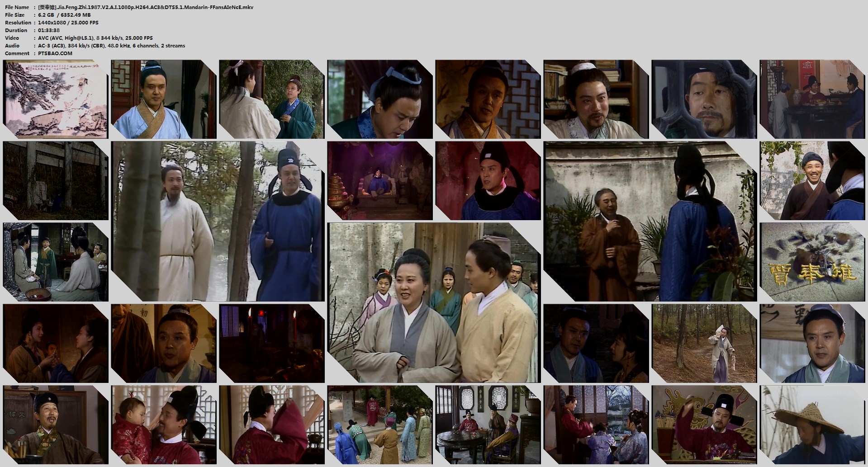
Task: Select the thumbnail of man in light blue robe
Action: coord(164,99)
